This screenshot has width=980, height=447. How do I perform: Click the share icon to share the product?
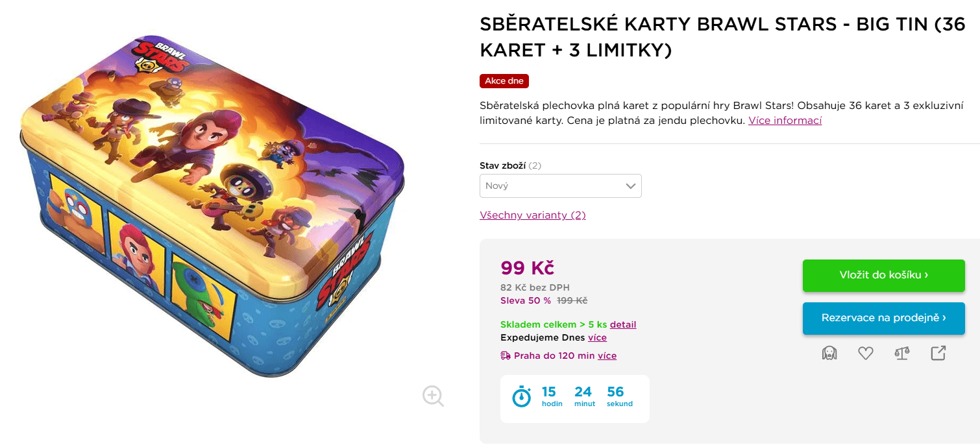click(938, 353)
